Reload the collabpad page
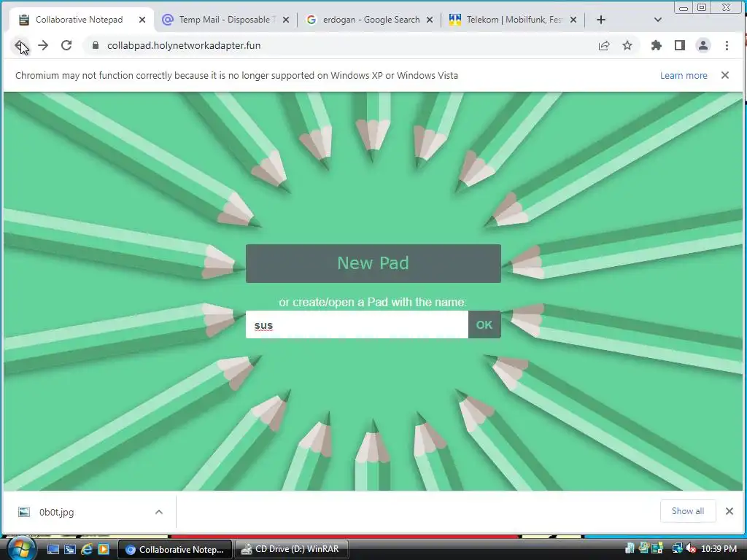 pos(66,46)
